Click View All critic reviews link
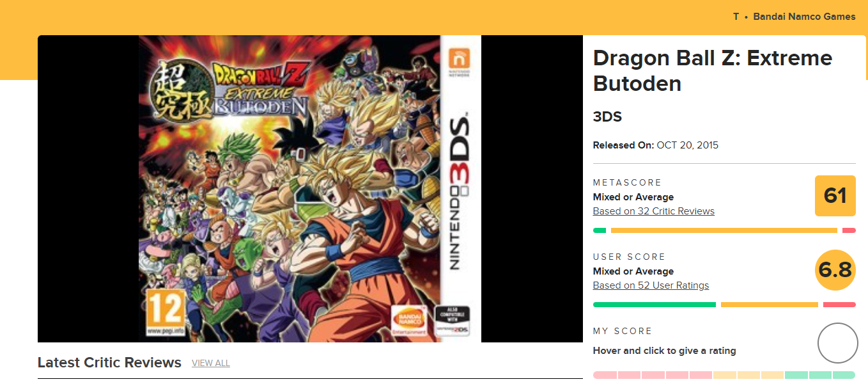Image resolution: width=868 pixels, height=384 pixels. coord(211,363)
